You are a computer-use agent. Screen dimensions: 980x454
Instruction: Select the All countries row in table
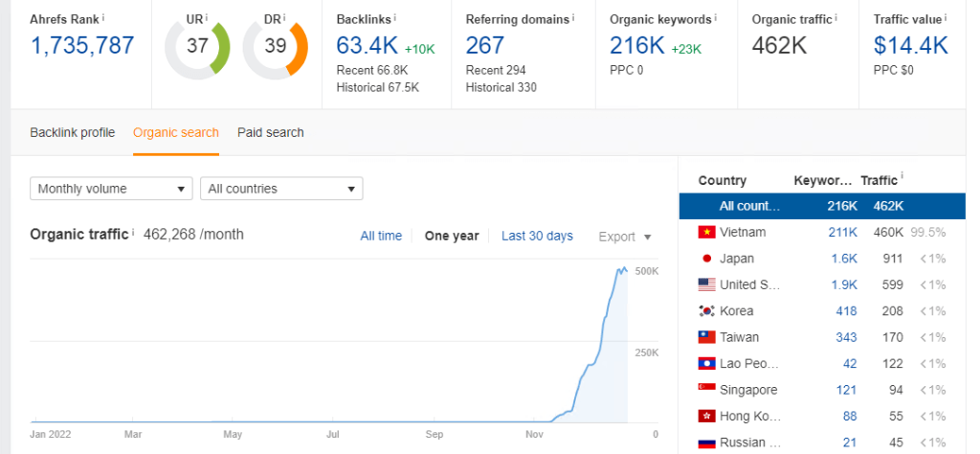point(822,206)
